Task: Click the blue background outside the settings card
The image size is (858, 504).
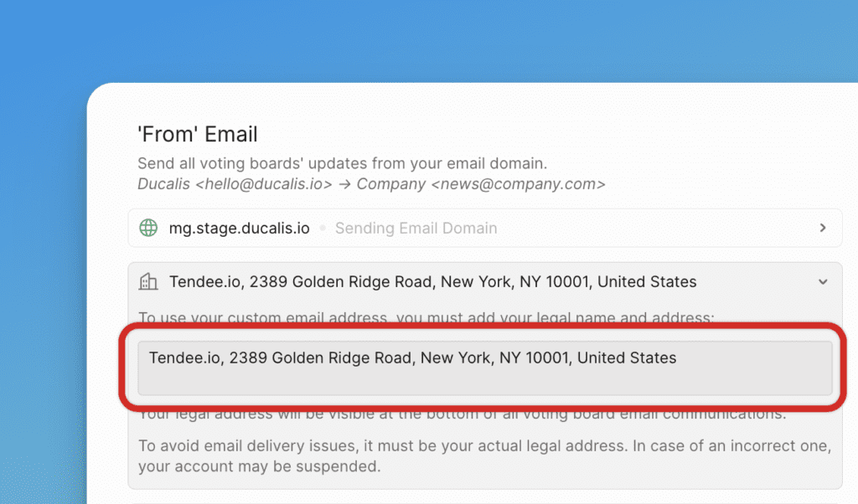Action: tap(42, 251)
